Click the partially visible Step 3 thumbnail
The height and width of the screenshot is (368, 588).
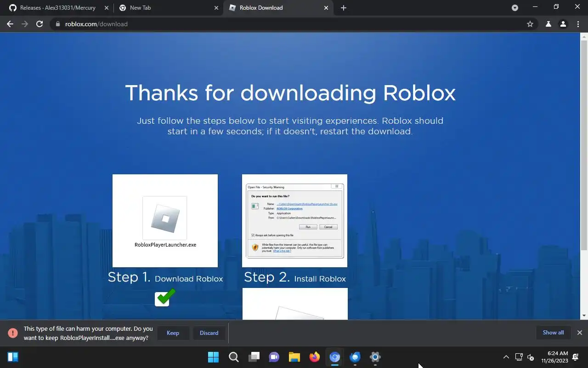pyautogui.click(x=295, y=304)
